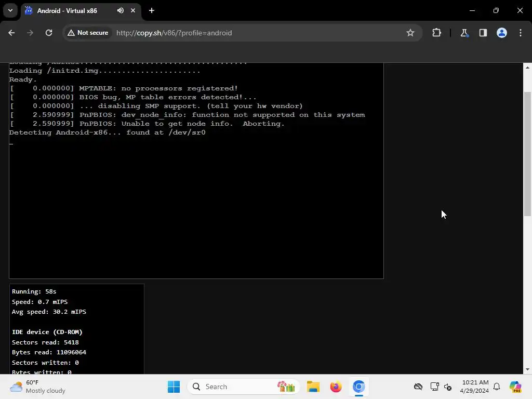Click the 'Speed: 0.7 mIPS' text
Viewport: 532px width, 399px height.
pyautogui.click(x=39, y=302)
